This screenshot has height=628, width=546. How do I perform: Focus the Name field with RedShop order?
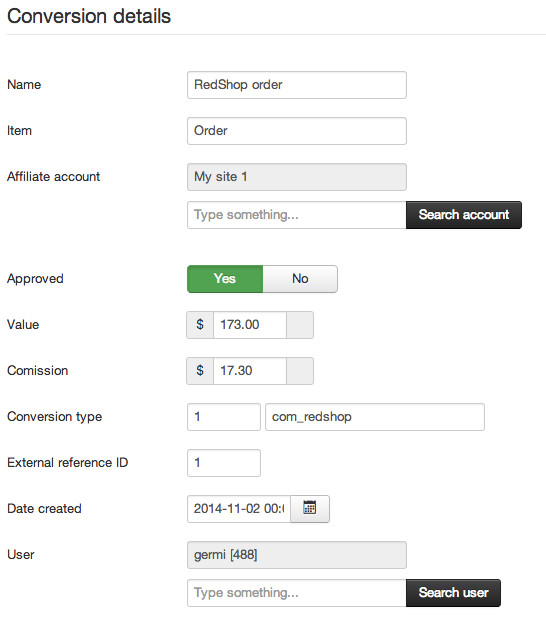pyautogui.click(x=297, y=85)
